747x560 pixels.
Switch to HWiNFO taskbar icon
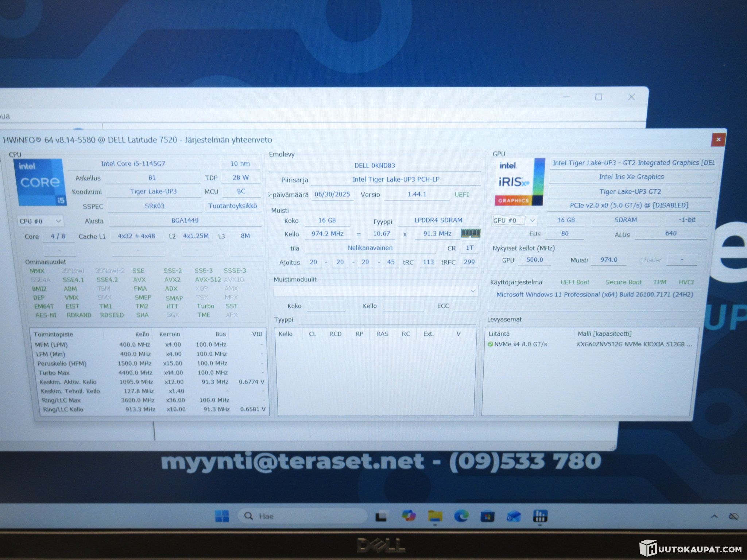click(540, 516)
